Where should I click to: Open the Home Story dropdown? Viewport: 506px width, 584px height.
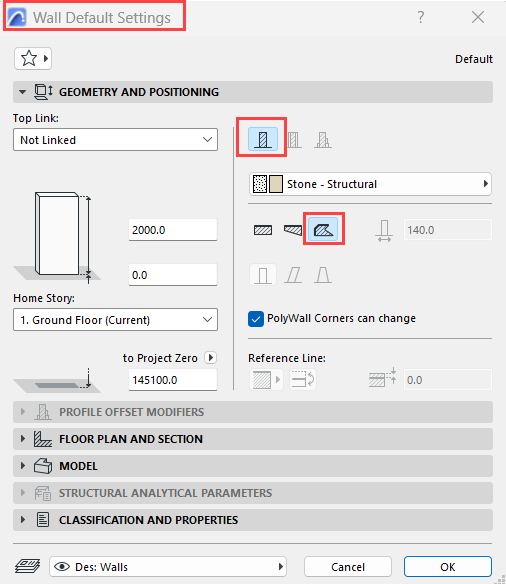pyautogui.click(x=115, y=320)
